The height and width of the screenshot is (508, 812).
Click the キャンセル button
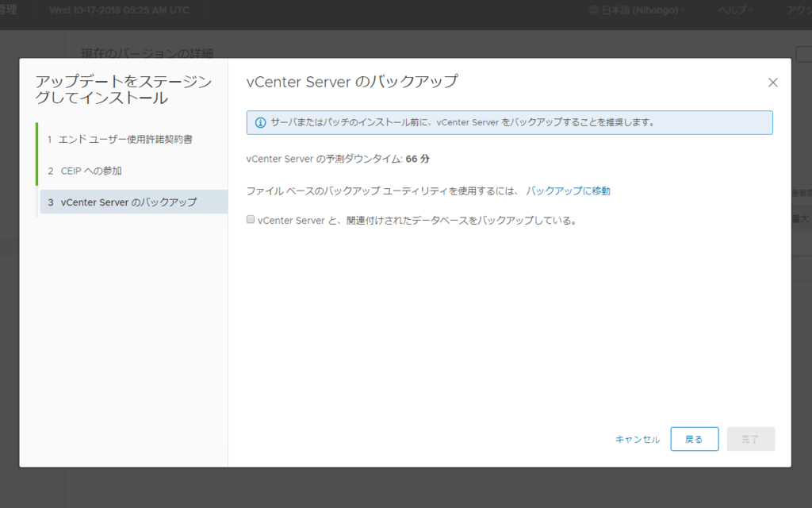click(x=638, y=439)
